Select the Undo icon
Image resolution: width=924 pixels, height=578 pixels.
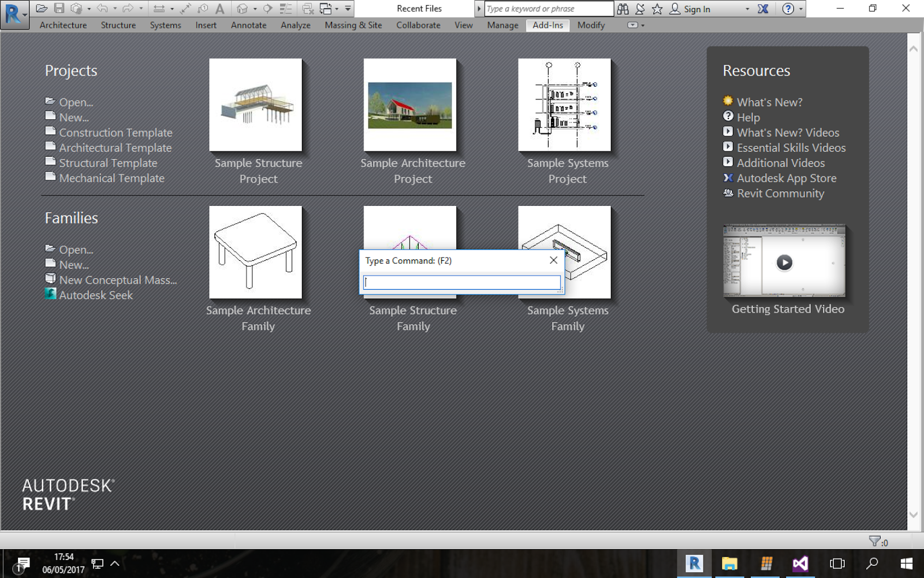point(102,8)
